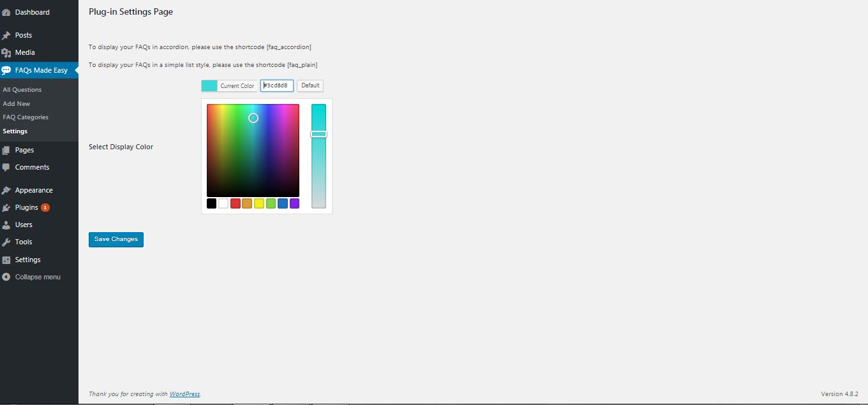Click the Collapse menu arrow icon
Viewport: 868px width, 405px height.
(6, 277)
